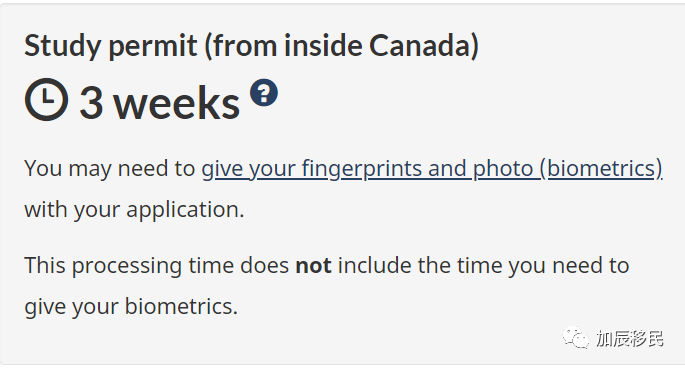
Task: Click the bold word "not"
Action: click(x=313, y=266)
